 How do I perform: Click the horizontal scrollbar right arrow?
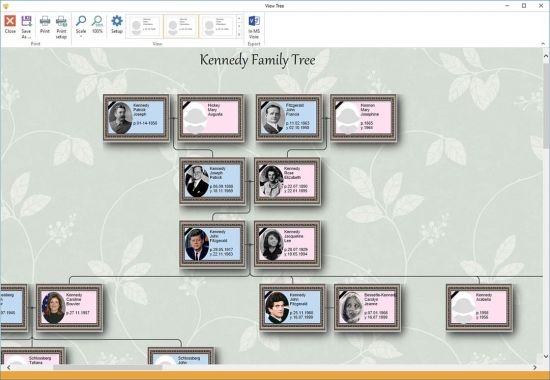click(535, 367)
